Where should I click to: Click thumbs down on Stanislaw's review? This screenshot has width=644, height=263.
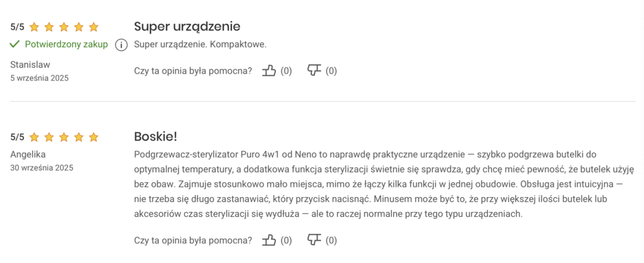click(x=314, y=70)
